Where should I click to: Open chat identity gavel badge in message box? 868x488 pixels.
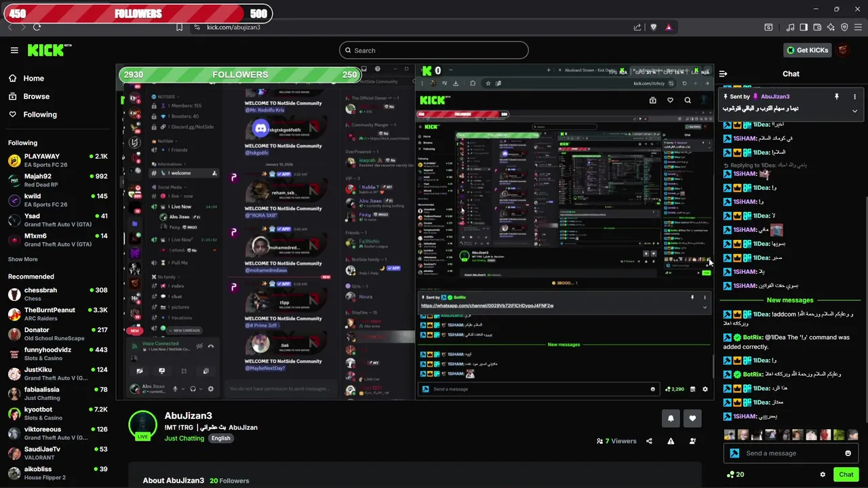point(734,453)
